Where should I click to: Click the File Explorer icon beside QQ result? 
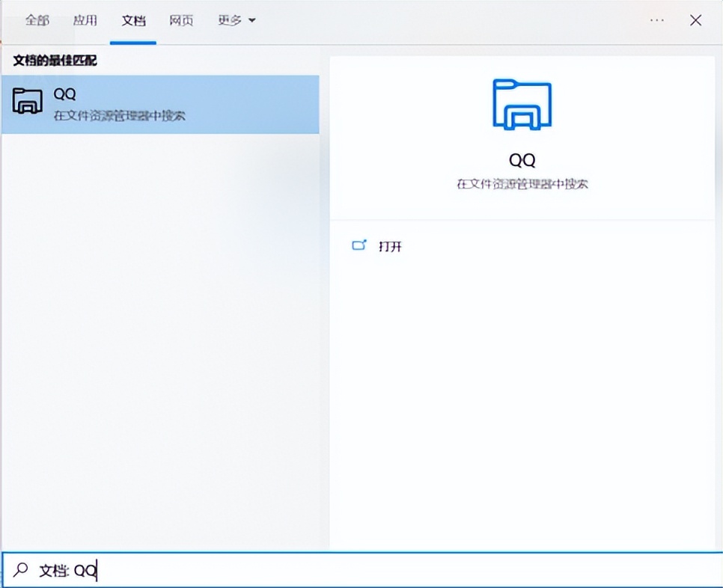coord(28,100)
